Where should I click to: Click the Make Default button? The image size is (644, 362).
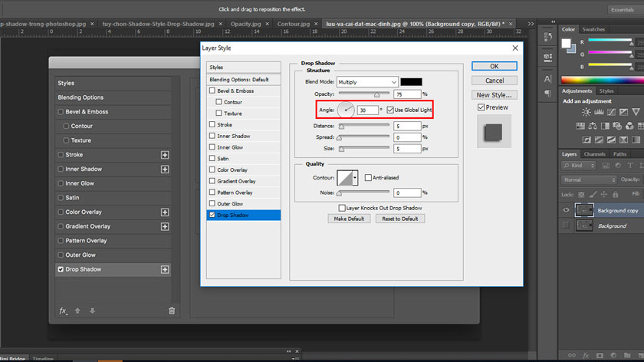pyautogui.click(x=349, y=219)
